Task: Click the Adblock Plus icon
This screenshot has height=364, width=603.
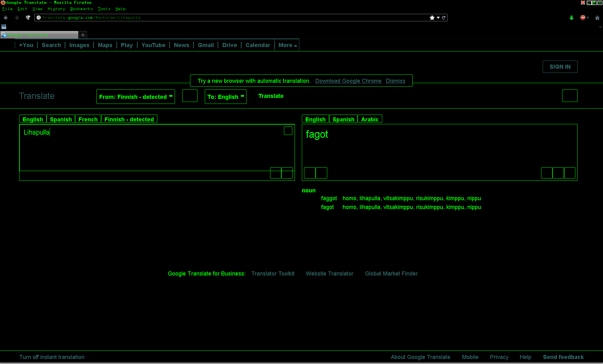Action: pyautogui.click(x=583, y=18)
